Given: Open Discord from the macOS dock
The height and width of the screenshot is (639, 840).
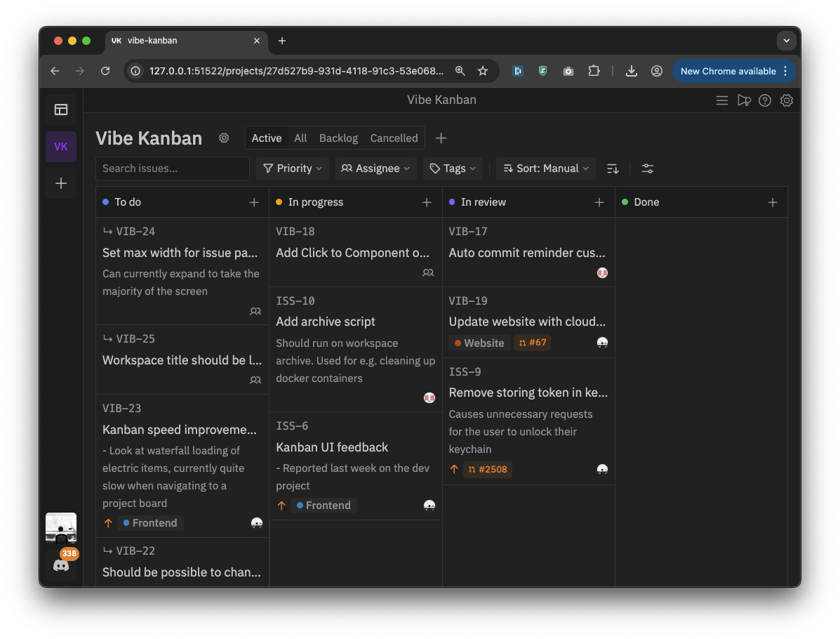Looking at the screenshot, I should click(x=61, y=565).
